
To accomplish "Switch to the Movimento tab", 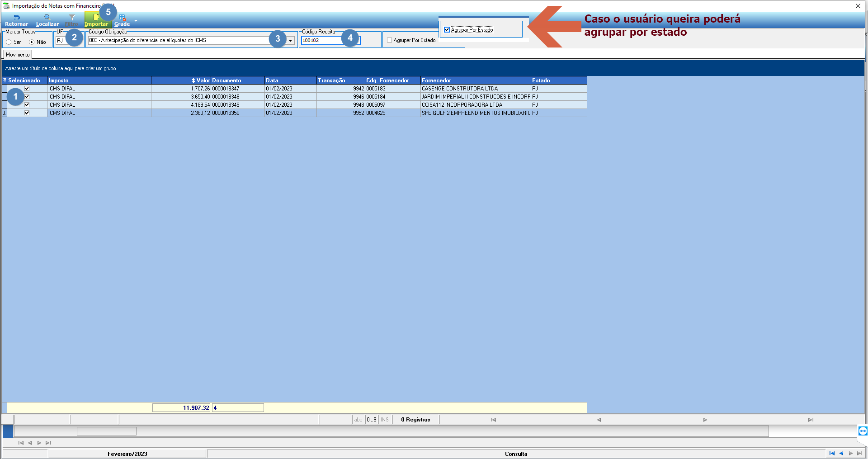I will 18,55.
